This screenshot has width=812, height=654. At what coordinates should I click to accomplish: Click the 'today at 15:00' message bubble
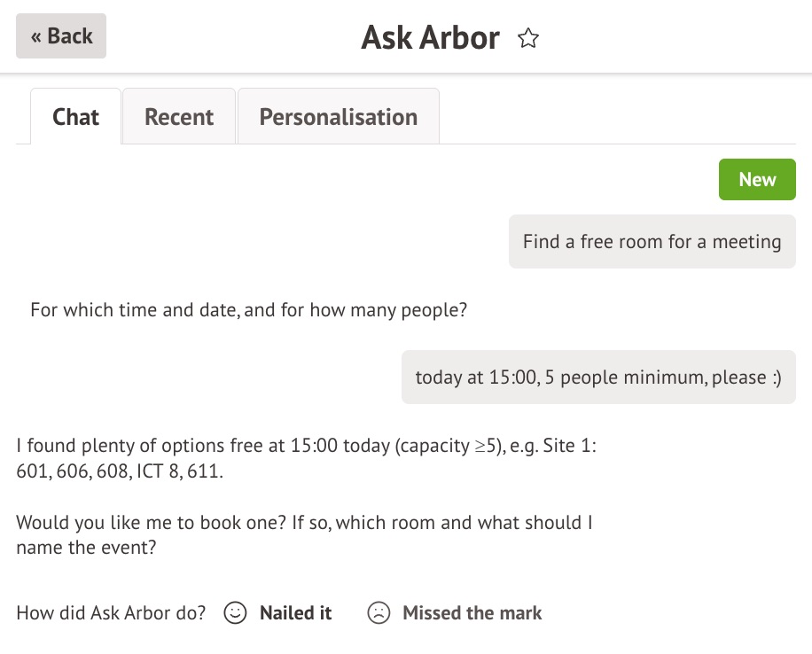point(598,378)
